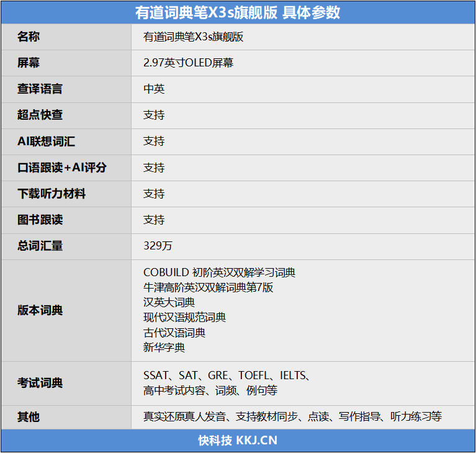Click the table title 有道词典笔X3s旗舰版 具体参数

tap(238, 13)
